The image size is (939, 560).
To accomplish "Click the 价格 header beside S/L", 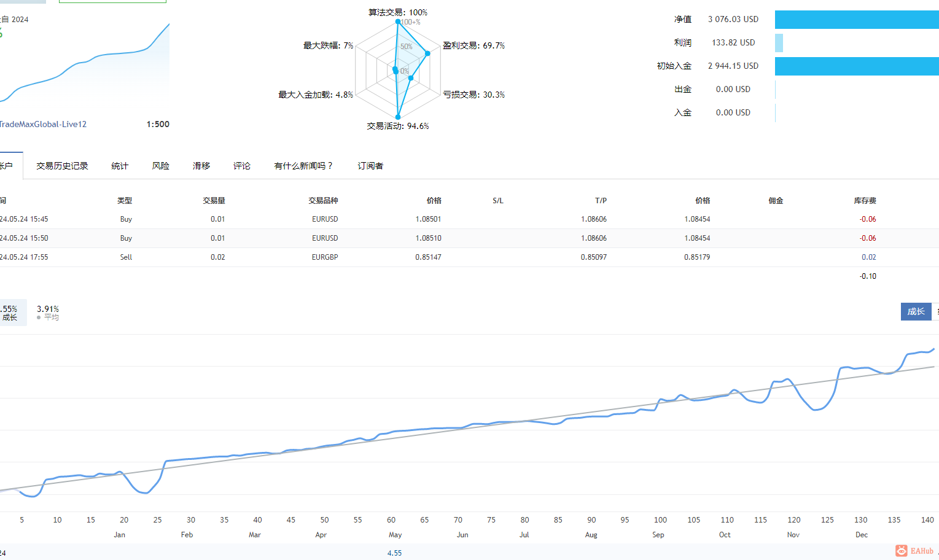I will coord(434,201).
